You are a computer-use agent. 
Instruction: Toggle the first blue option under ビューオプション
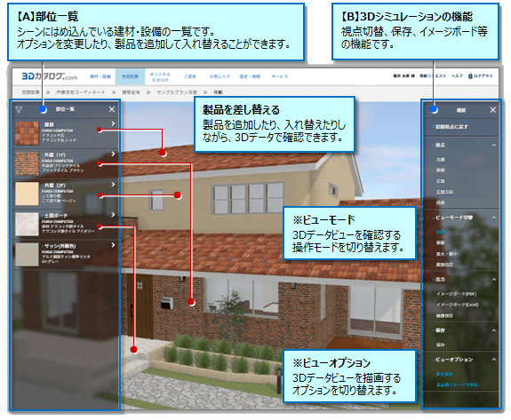click(444, 374)
